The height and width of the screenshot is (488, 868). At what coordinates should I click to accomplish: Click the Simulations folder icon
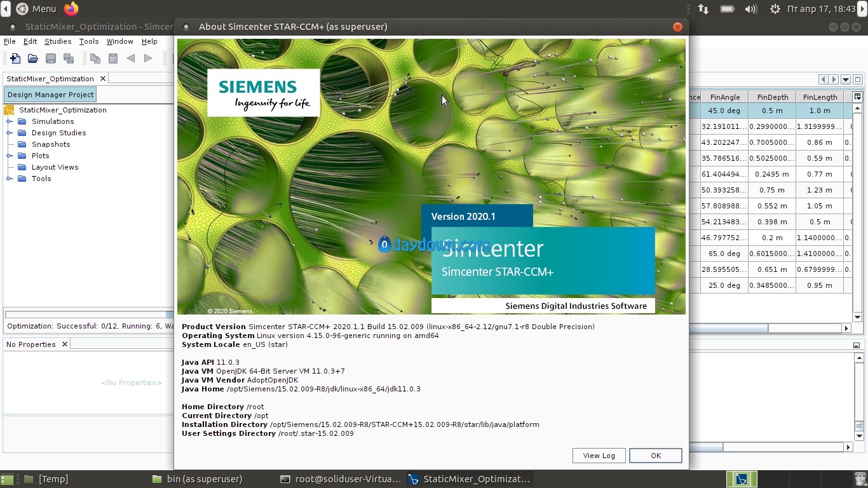[22, 121]
